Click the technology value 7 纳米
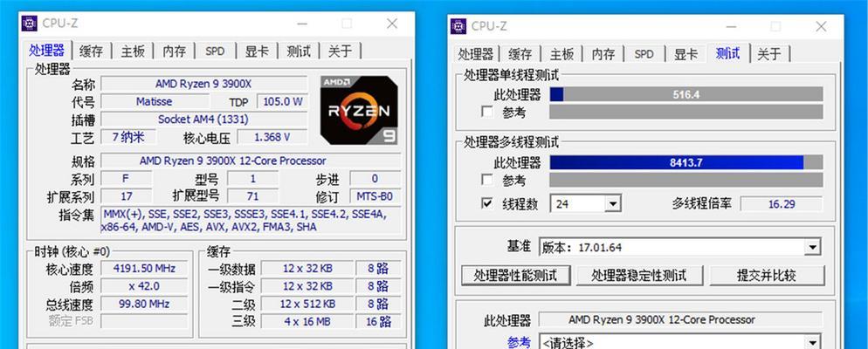This screenshot has height=349, width=868. click(x=128, y=137)
